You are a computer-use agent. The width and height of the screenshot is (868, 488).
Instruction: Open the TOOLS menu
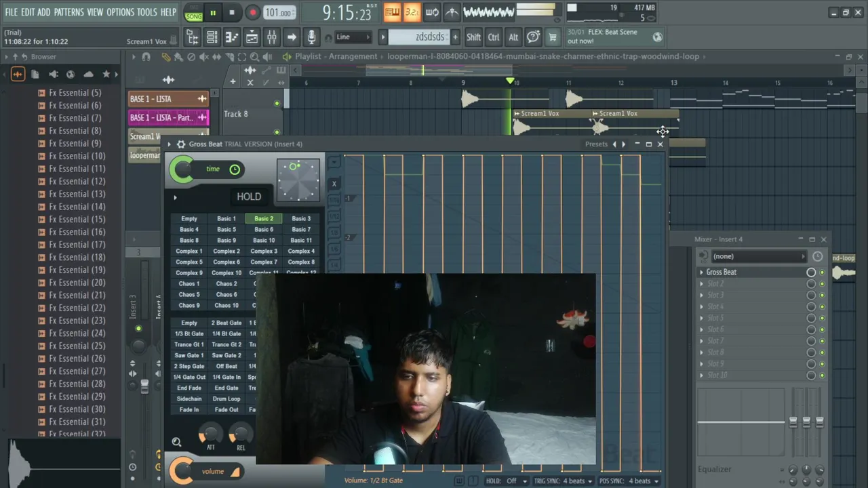[x=147, y=12]
